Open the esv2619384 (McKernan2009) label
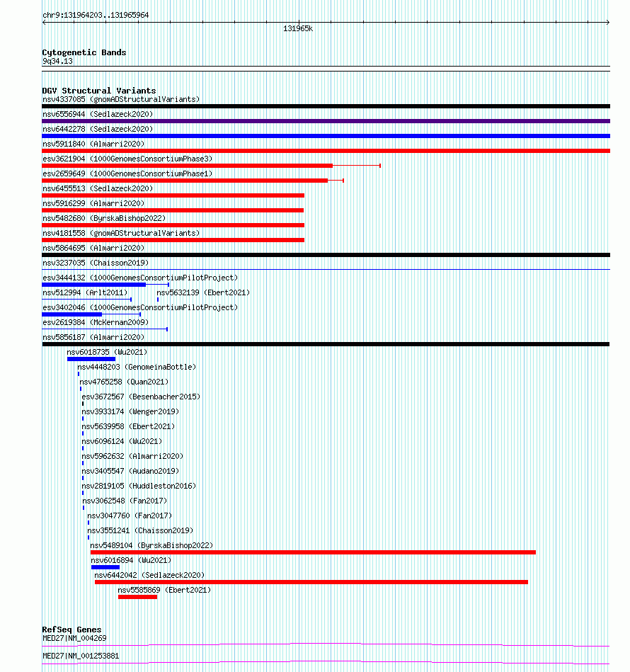Viewport: 630px width, 672px height. [96, 322]
